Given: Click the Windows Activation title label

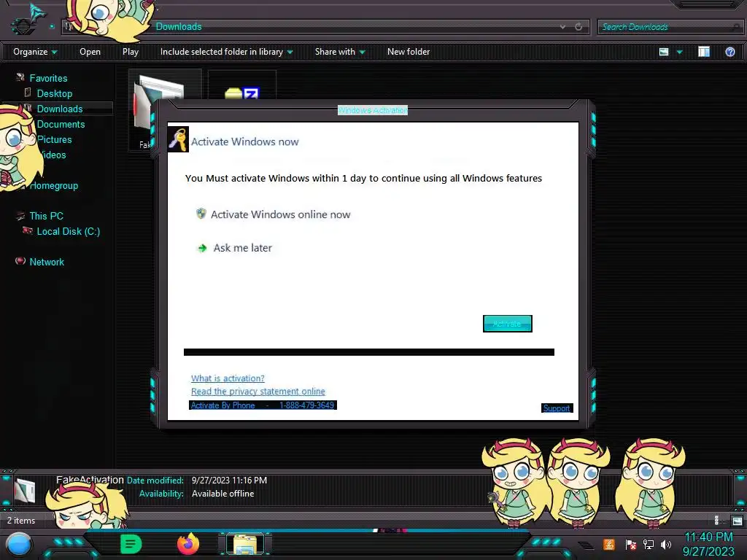Looking at the screenshot, I should coord(373,111).
